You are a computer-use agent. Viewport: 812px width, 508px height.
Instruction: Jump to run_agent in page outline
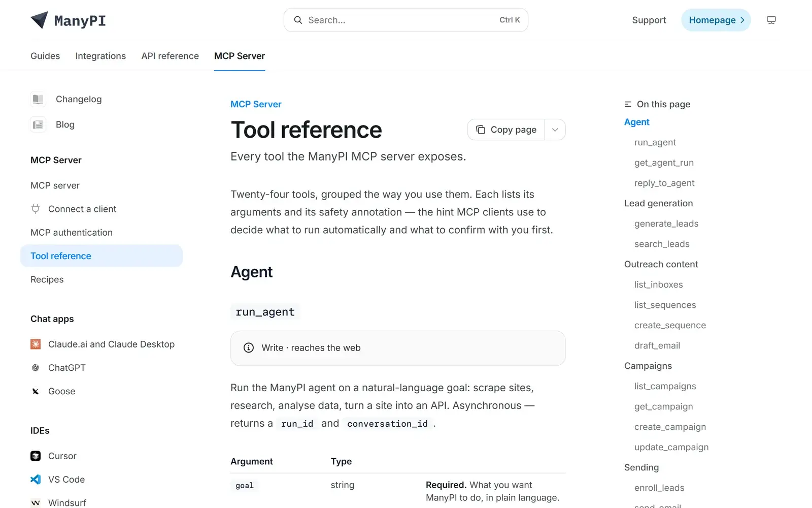[655, 142]
